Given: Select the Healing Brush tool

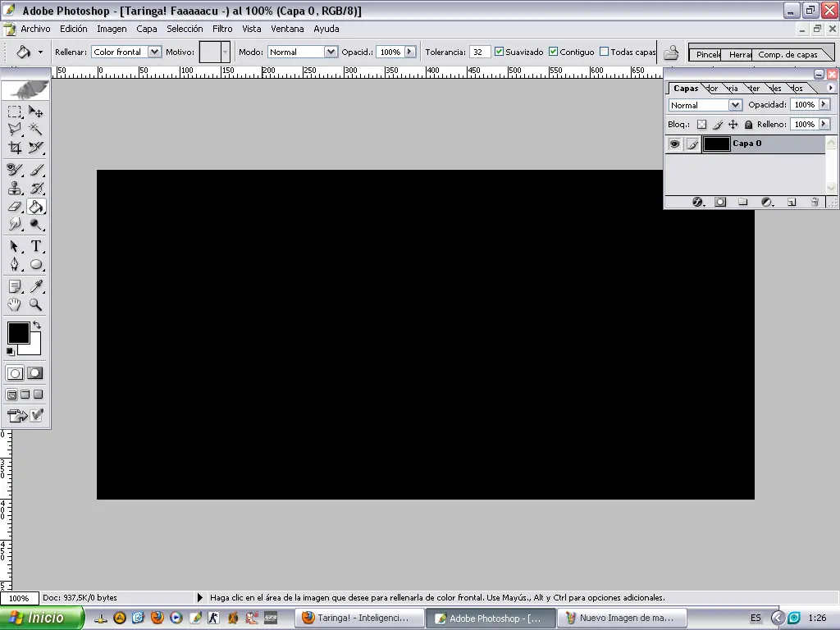Looking at the screenshot, I should point(15,170).
